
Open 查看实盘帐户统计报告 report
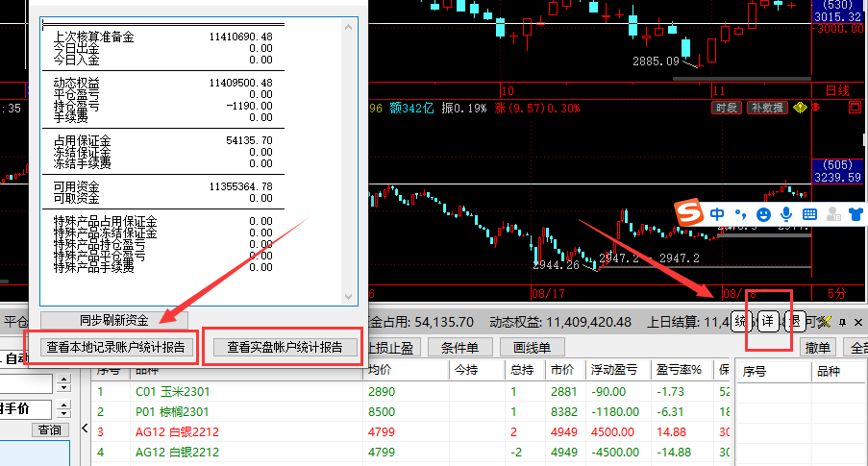tap(285, 347)
